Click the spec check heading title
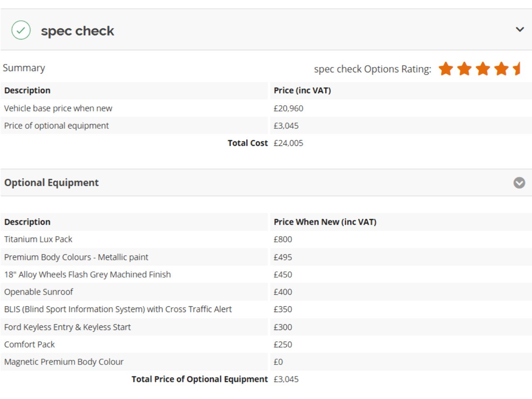Viewport: 532px width, 399px height. tap(77, 31)
